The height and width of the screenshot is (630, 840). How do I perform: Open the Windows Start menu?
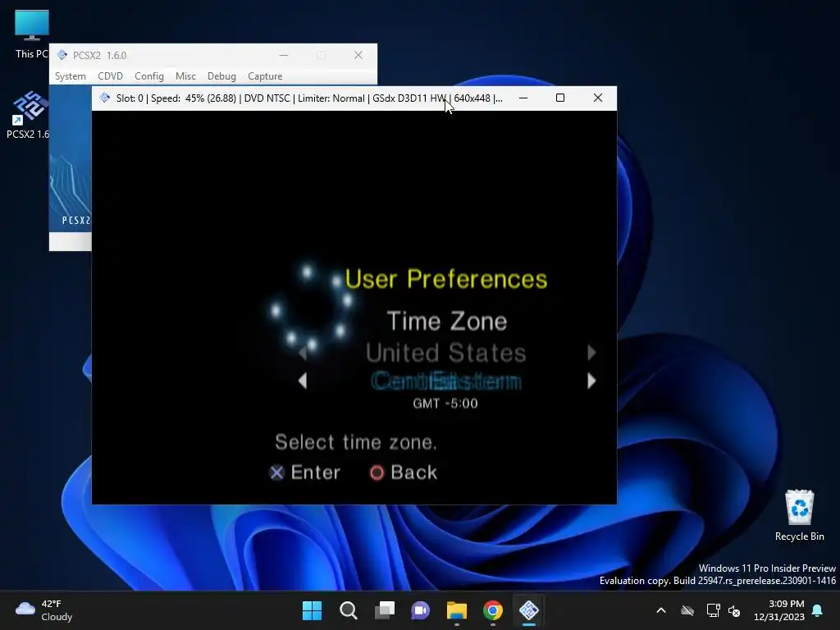click(313, 610)
